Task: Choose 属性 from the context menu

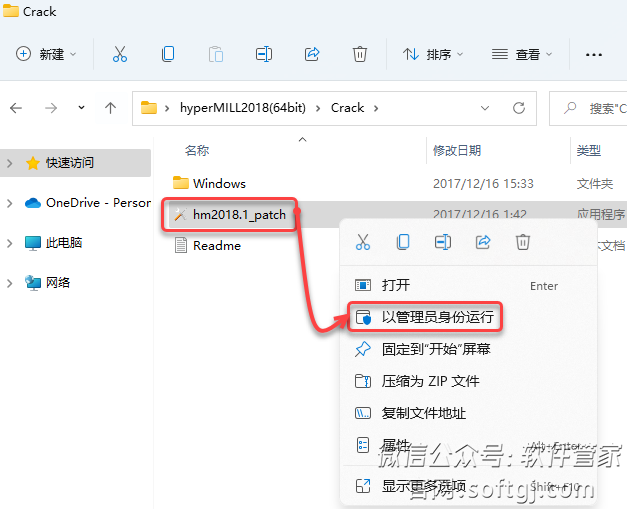Action: pos(468,445)
